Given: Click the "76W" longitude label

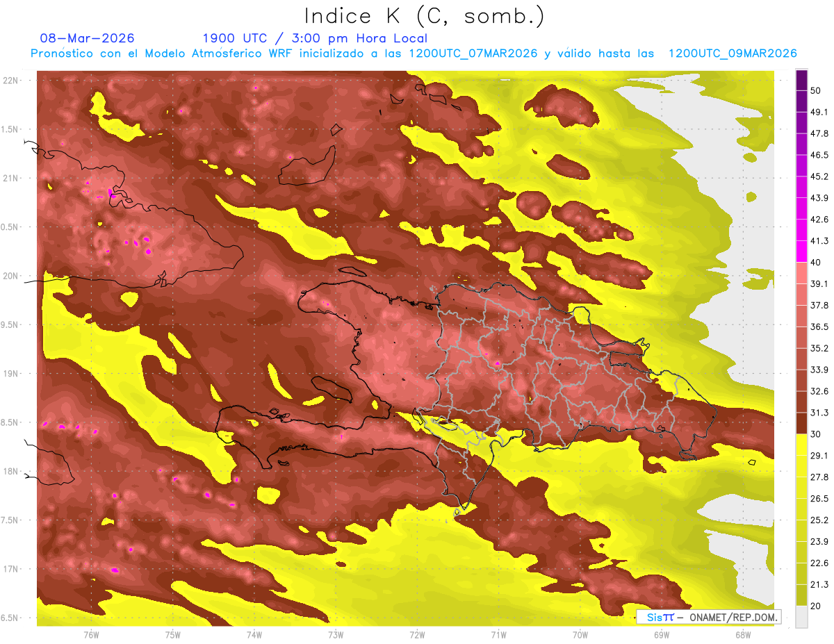Looking at the screenshot, I should [x=91, y=634].
